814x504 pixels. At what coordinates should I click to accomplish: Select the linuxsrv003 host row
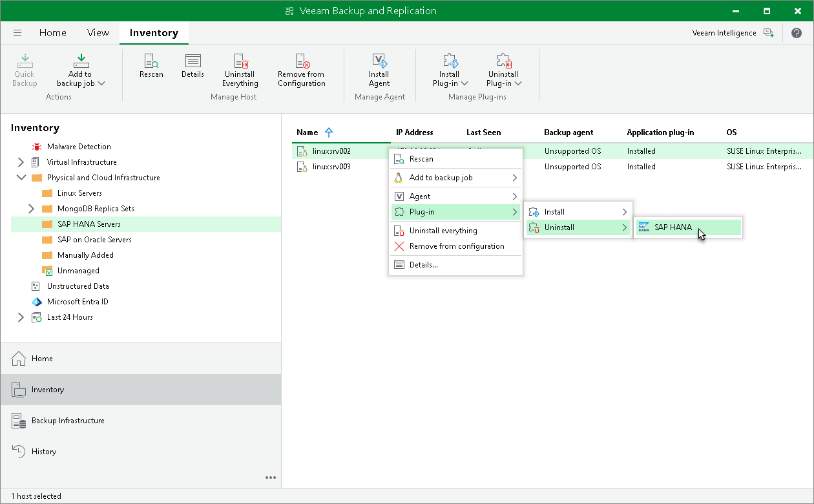(331, 167)
